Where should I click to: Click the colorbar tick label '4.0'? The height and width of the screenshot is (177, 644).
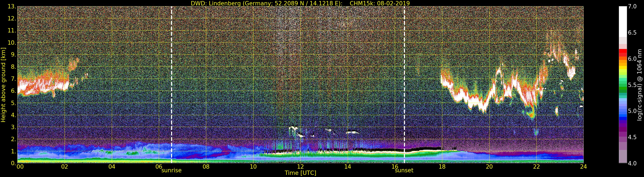pos(632,163)
